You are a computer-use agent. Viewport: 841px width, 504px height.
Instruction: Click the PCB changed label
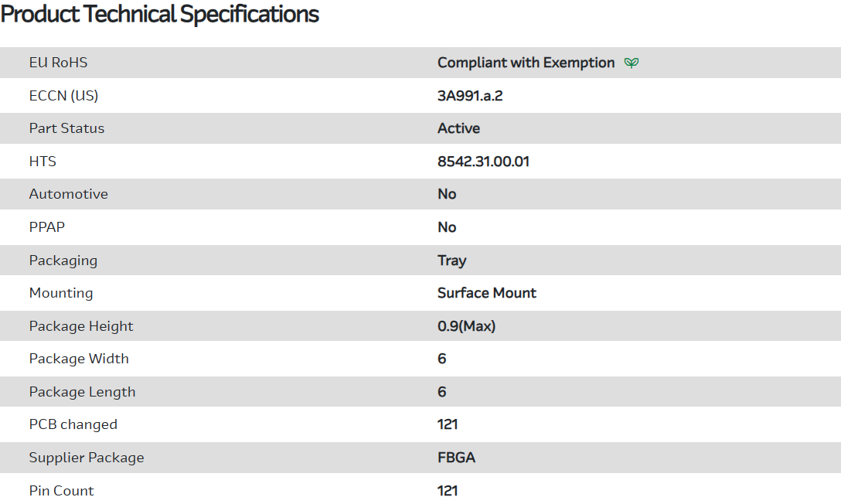coord(73,424)
